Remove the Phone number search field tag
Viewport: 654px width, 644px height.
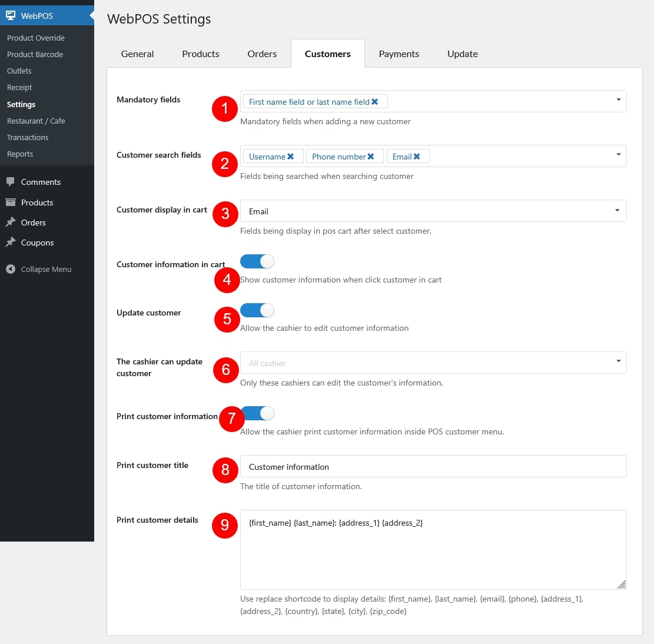370,157
